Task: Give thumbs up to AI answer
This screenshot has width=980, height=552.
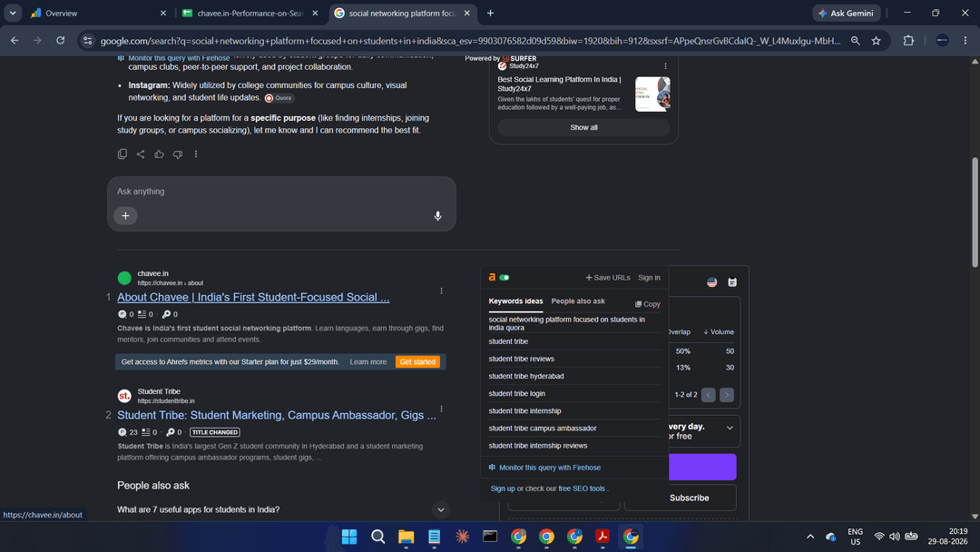Action: (x=160, y=153)
